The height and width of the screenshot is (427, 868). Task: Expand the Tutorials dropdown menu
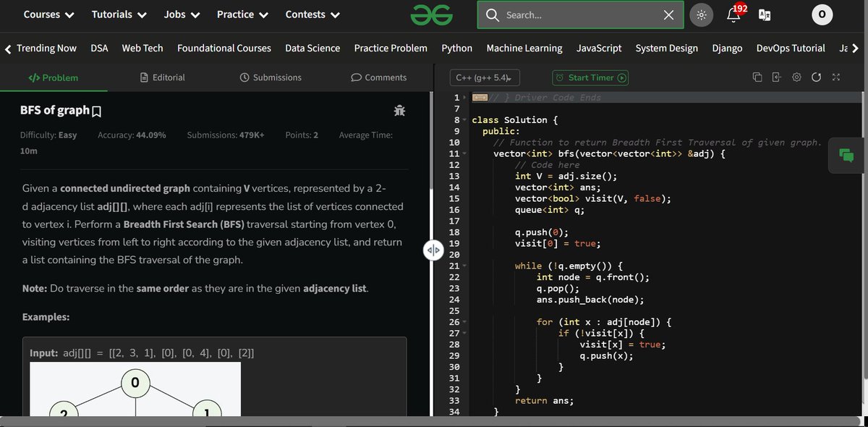pyautogui.click(x=119, y=14)
